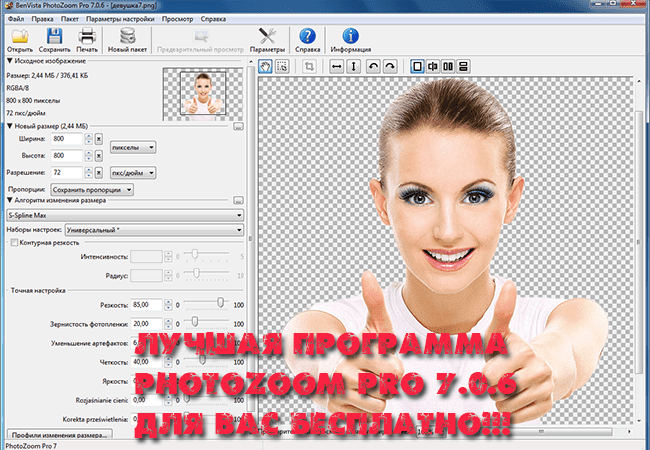Click the Резкость spinner arrows
Viewport: 650px width, 450px height.
coord(168,305)
